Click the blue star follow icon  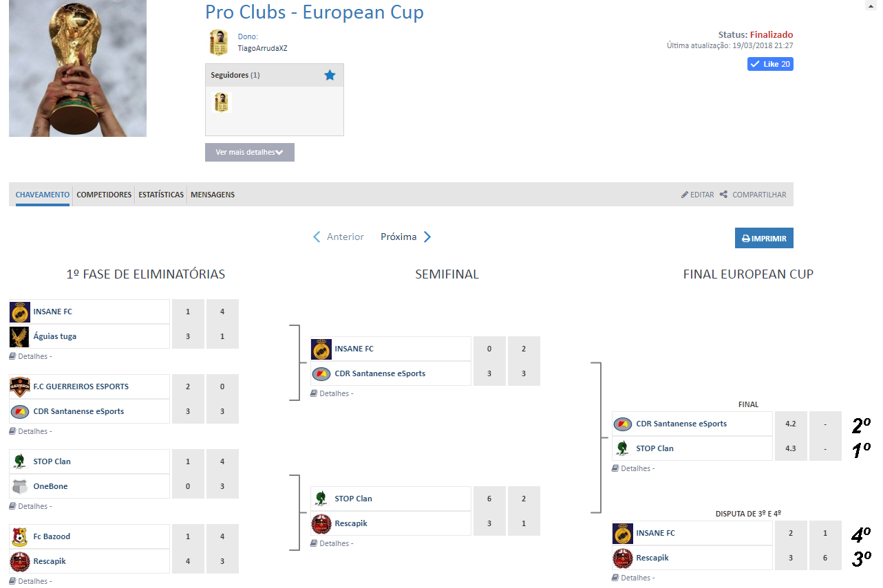pyautogui.click(x=330, y=75)
